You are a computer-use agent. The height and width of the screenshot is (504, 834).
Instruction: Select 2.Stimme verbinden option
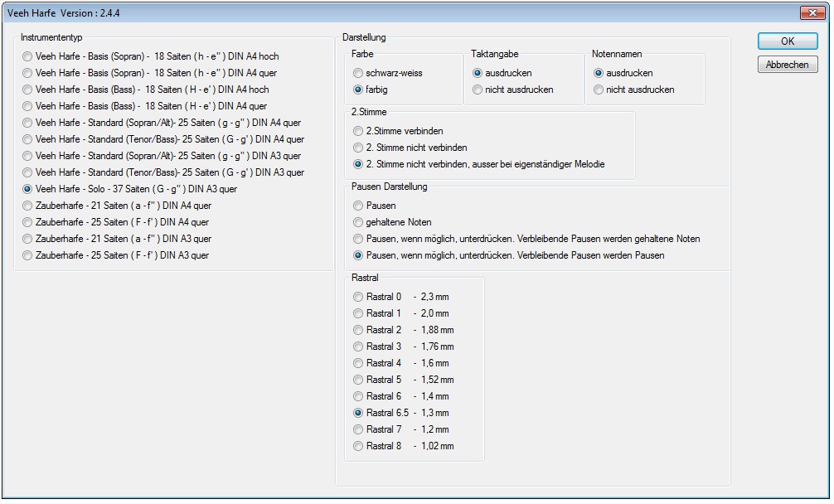pos(358,131)
